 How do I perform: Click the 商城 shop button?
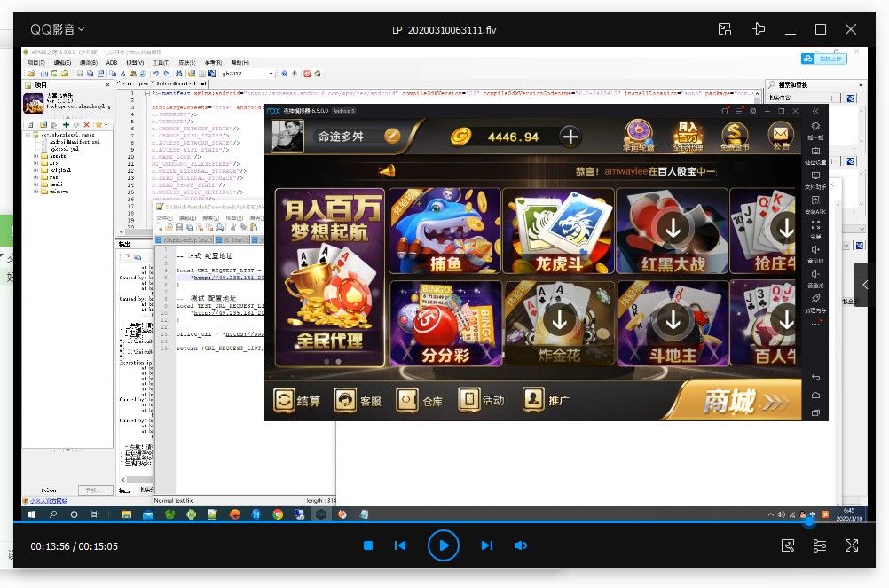(743, 402)
